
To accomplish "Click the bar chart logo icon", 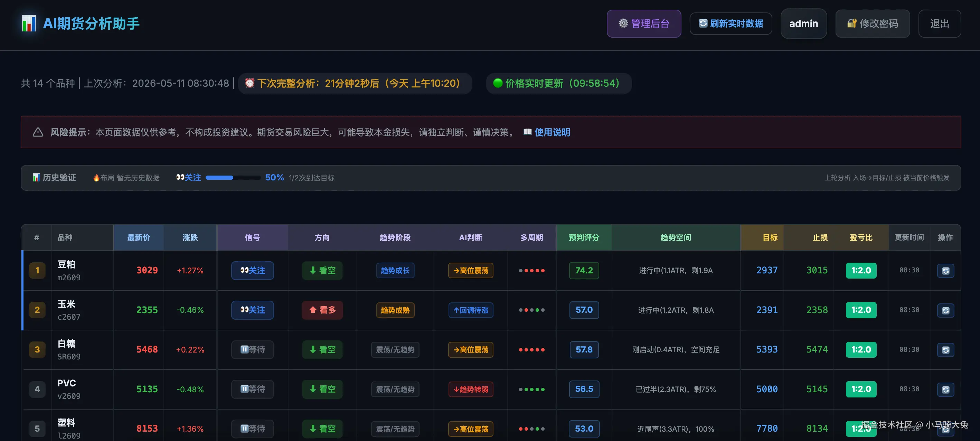I will 29,24.
